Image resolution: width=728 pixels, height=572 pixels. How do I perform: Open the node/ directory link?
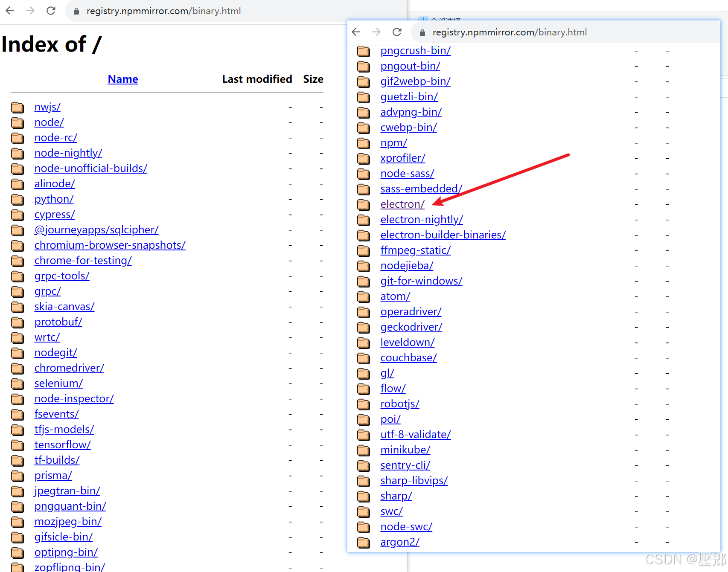pyautogui.click(x=49, y=122)
